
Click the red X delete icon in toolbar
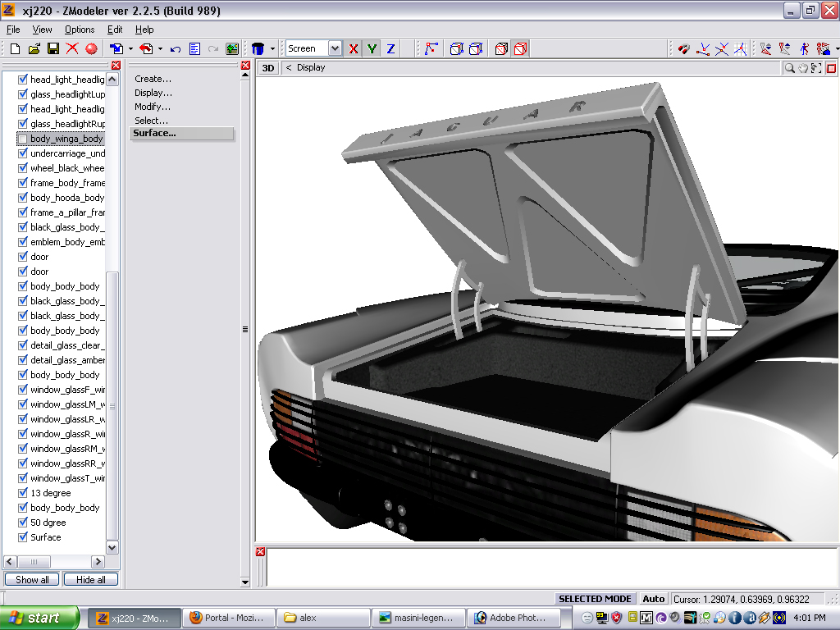tap(72, 48)
